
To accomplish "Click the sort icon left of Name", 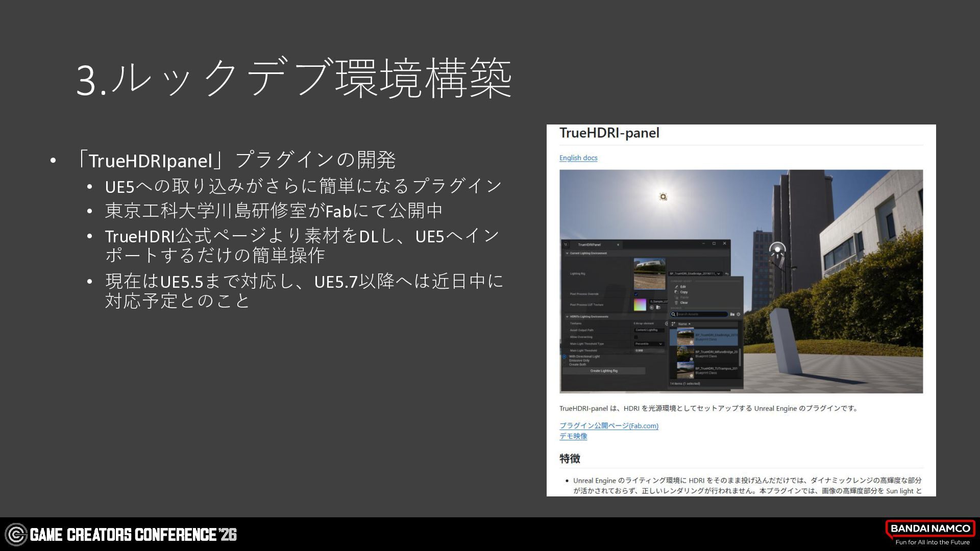I will 673,324.
